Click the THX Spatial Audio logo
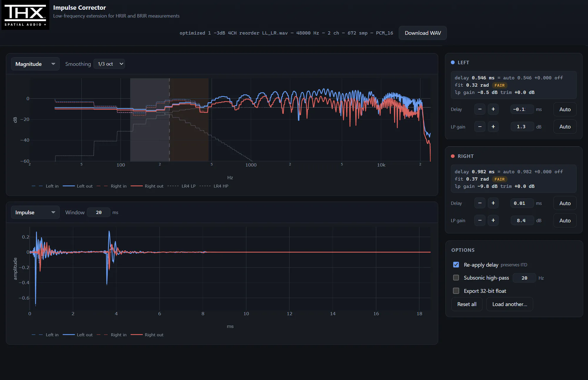Viewport: 588px width, 380px height. coord(25,15)
